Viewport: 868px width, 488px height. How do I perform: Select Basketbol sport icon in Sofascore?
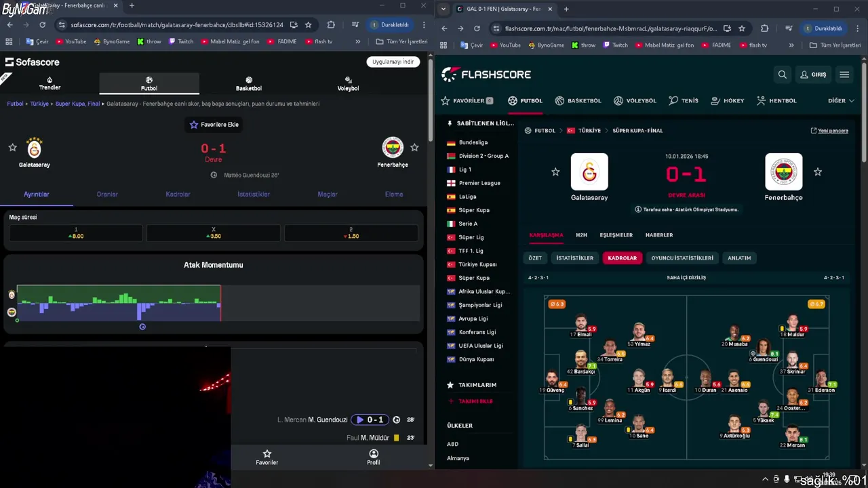click(x=248, y=83)
